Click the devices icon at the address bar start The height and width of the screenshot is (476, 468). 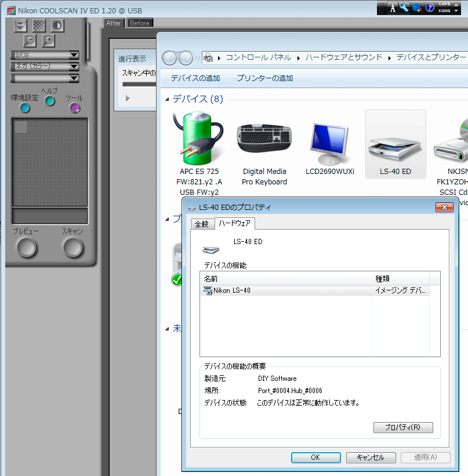(208, 57)
